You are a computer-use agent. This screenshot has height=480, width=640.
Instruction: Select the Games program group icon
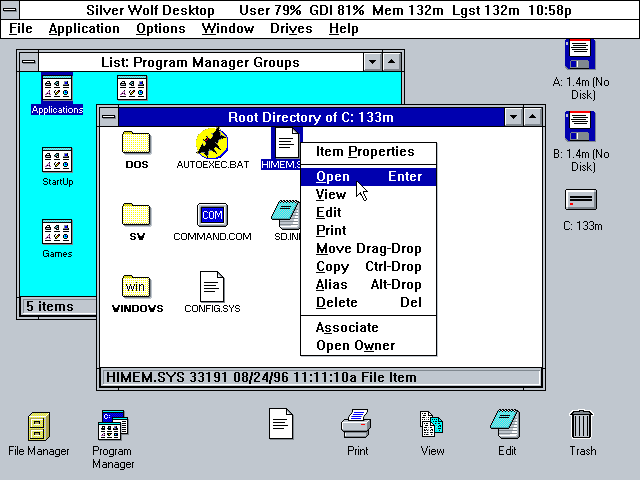[57, 231]
